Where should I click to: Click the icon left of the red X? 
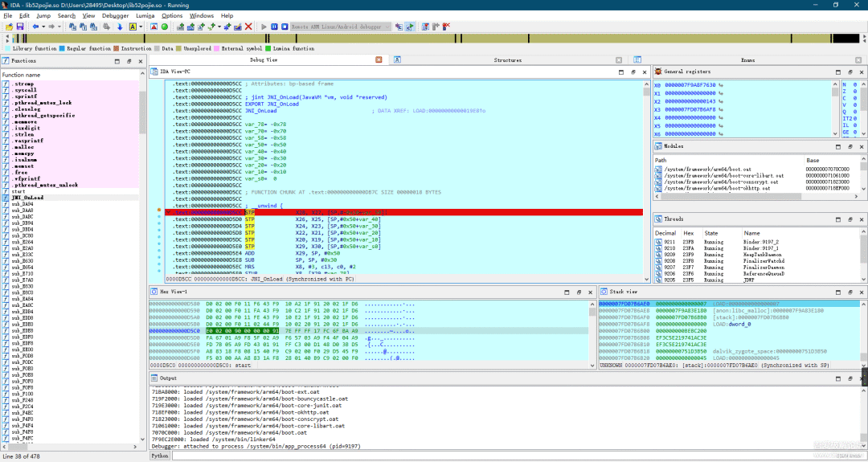tap(238, 27)
